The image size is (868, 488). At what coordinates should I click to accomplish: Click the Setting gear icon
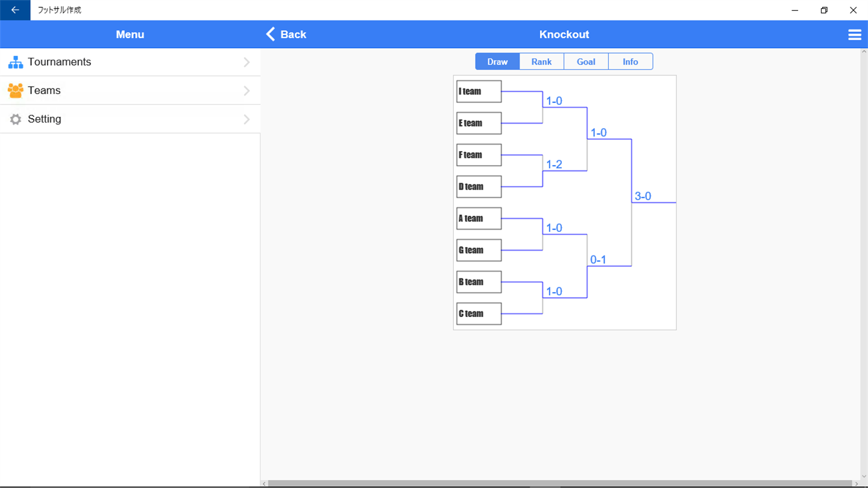[16, 119]
